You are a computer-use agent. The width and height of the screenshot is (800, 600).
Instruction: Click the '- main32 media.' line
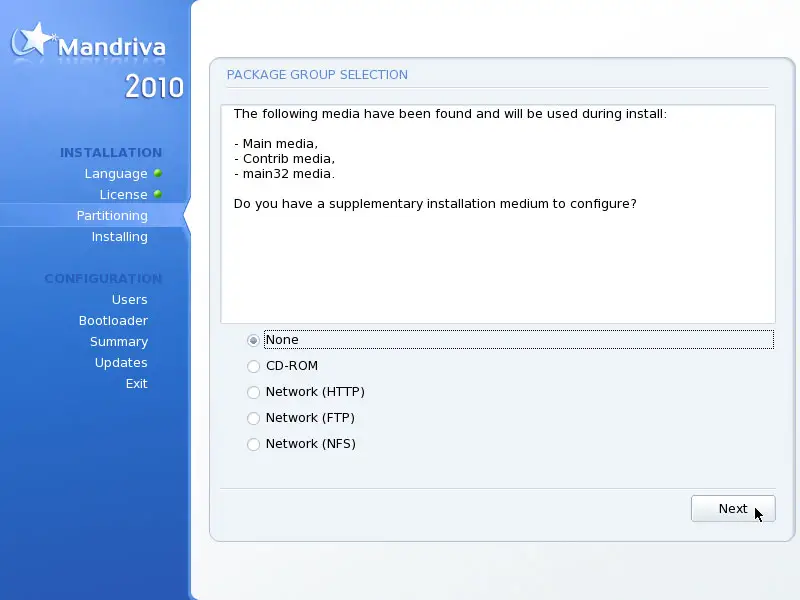(x=284, y=174)
